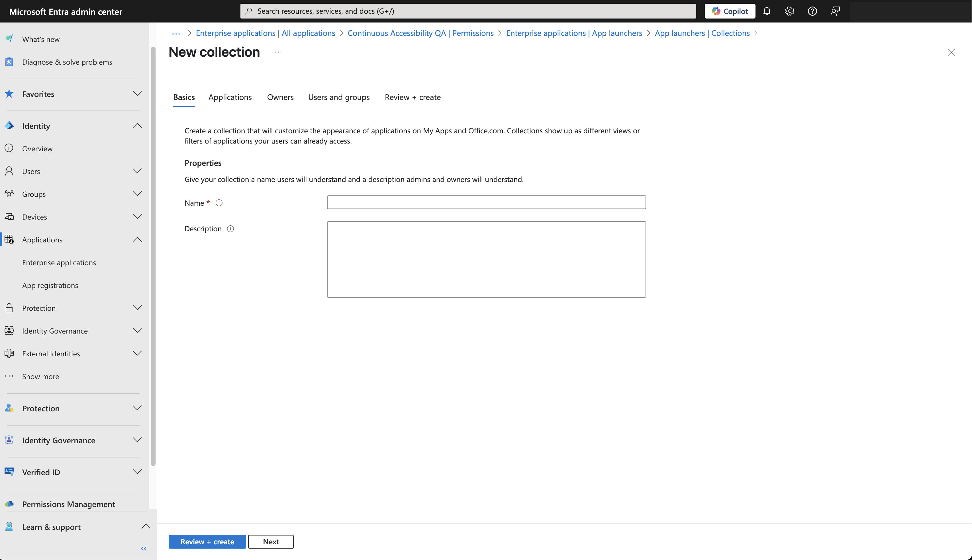This screenshot has width=972, height=560.
Task: Collapse sidebar with double-chevron icon
Action: tap(144, 548)
